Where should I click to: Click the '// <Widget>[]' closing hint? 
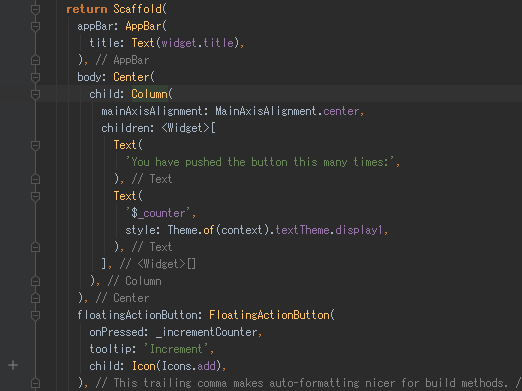click(158, 264)
